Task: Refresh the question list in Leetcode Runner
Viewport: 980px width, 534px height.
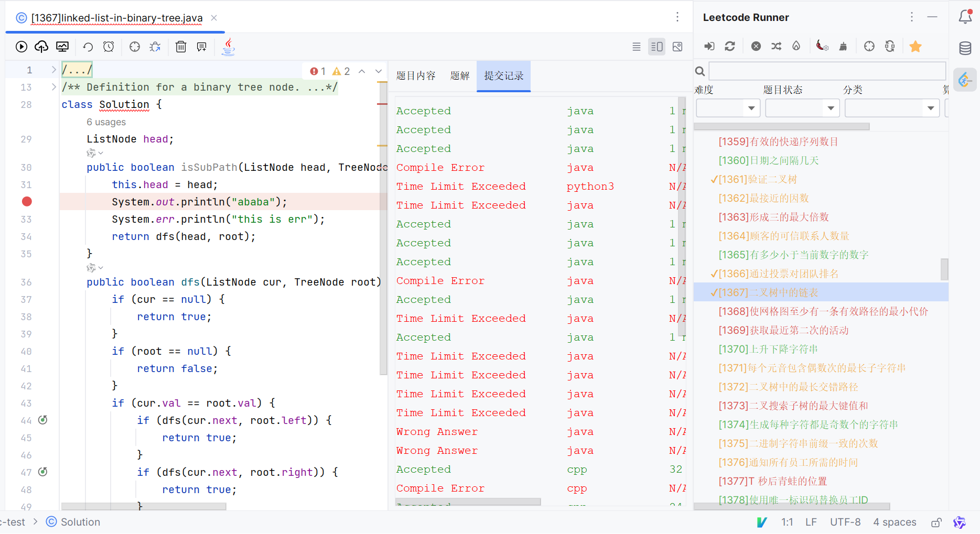Action: point(730,46)
